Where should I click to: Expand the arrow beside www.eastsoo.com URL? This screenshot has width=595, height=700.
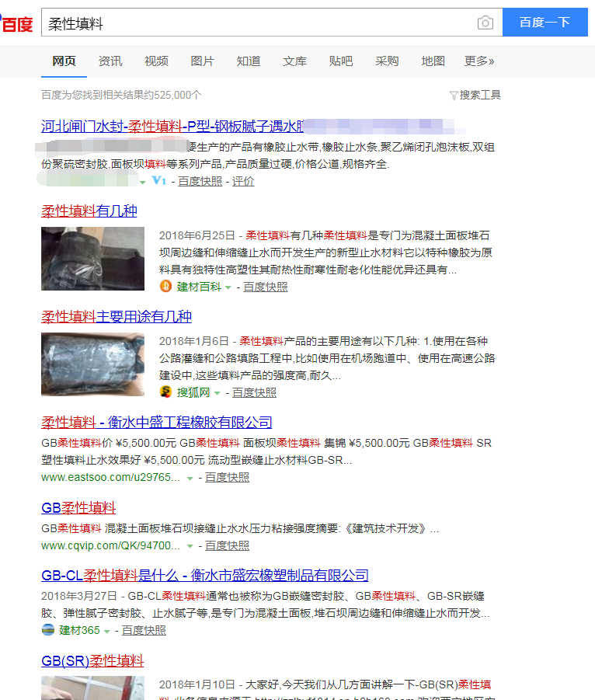coord(190,479)
